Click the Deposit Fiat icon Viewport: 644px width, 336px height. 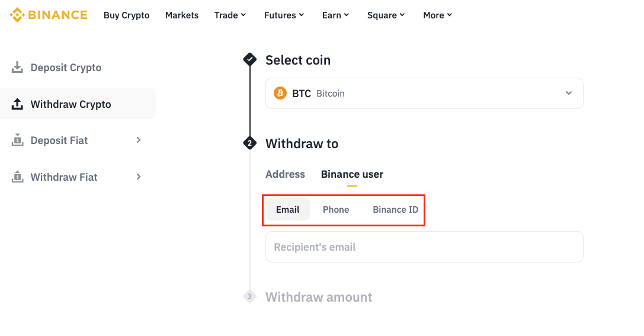[18, 140]
